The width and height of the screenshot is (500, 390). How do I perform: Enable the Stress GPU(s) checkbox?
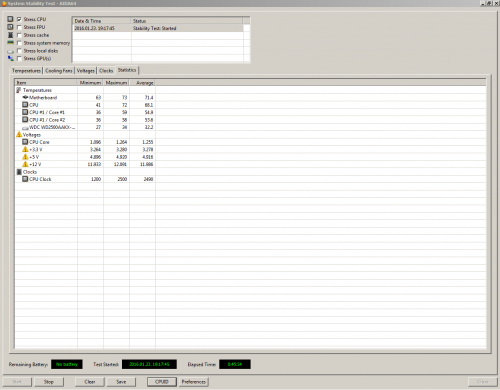click(19, 59)
